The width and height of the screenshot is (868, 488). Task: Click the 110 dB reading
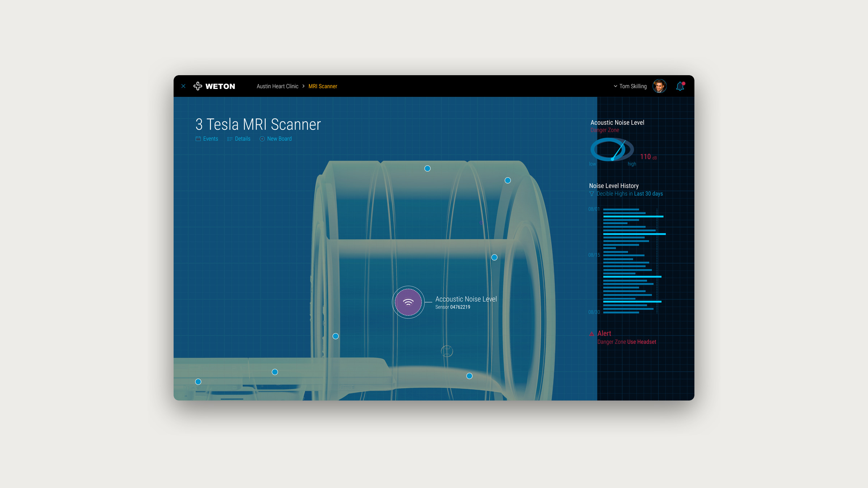click(648, 157)
